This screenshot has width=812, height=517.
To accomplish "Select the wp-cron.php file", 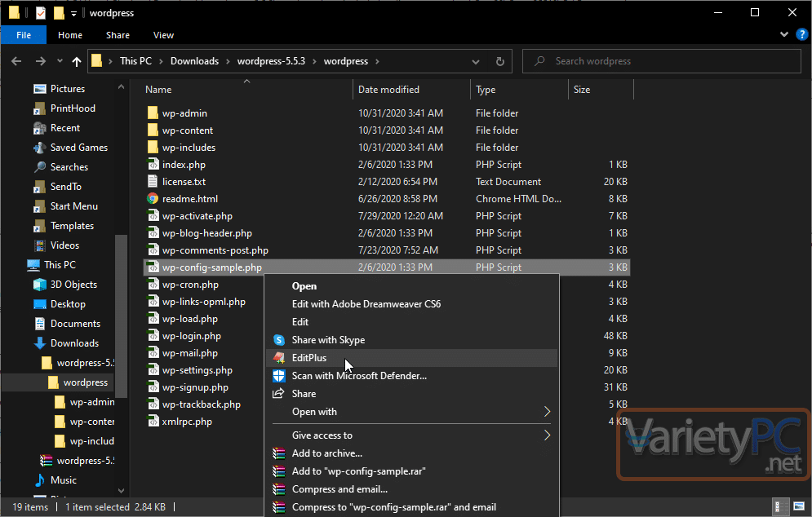I will (190, 285).
